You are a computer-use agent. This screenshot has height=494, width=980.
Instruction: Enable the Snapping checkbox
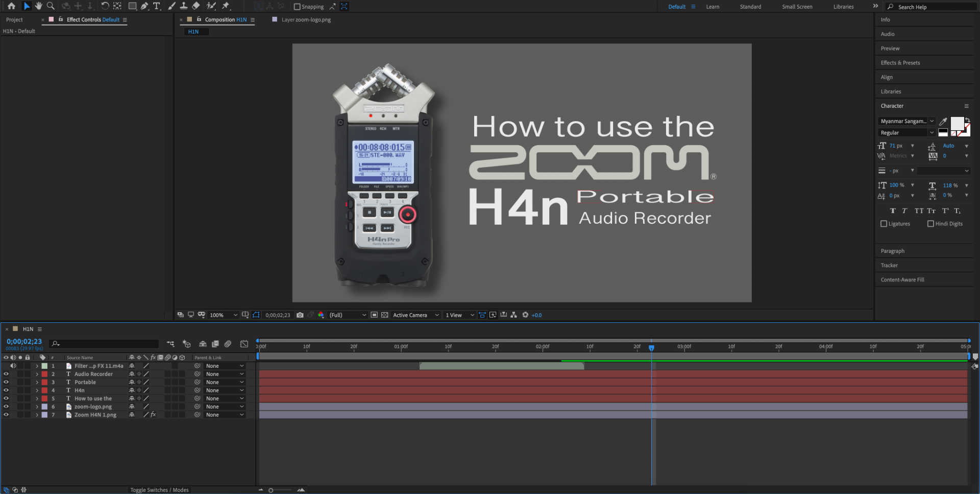point(297,7)
